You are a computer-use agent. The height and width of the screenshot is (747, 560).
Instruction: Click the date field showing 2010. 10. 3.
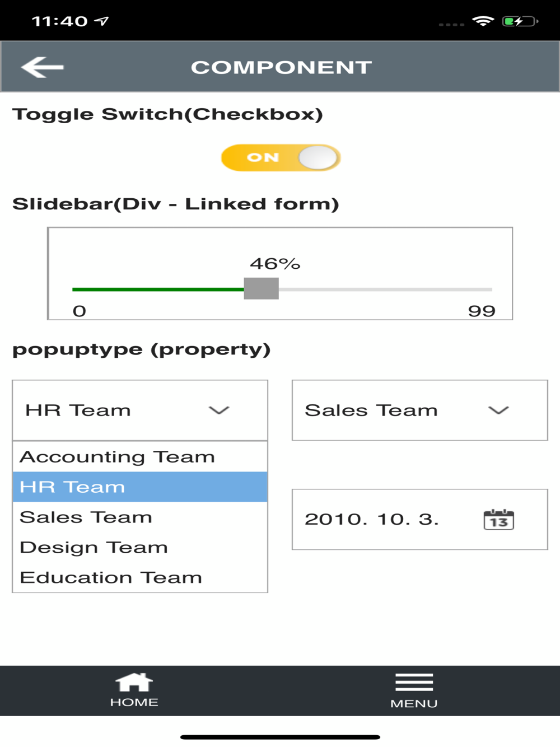coord(371,519)
